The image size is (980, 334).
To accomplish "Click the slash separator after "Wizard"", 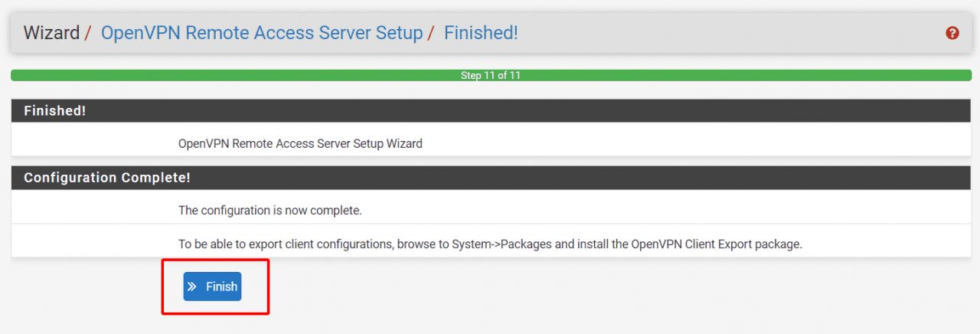I will pos(88,33).
